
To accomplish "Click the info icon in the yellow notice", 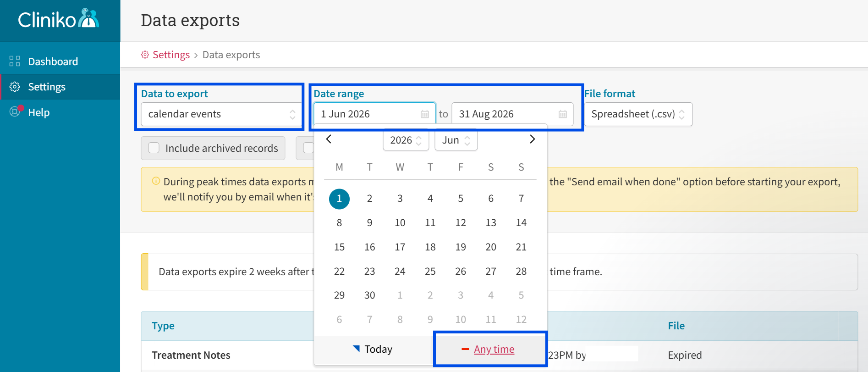I will coord(156,181).
